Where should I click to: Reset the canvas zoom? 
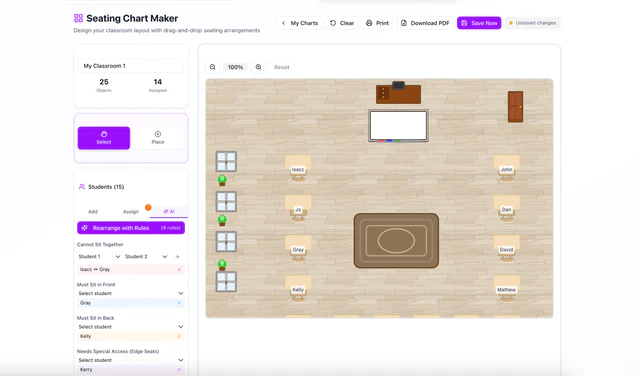click(282, 67)
